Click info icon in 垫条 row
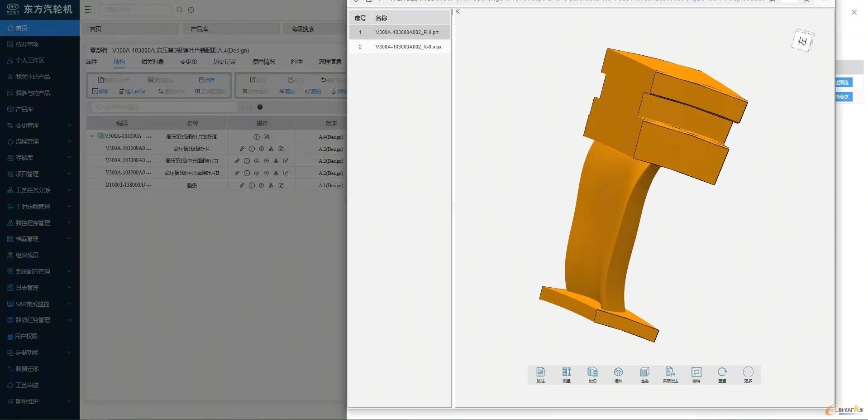 click(x=252, y=185)
